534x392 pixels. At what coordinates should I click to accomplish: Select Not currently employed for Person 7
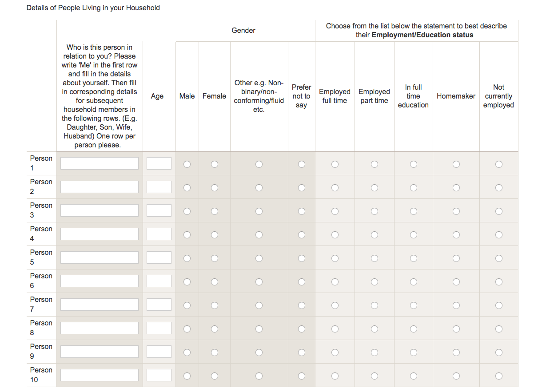[x=499, y=305]
